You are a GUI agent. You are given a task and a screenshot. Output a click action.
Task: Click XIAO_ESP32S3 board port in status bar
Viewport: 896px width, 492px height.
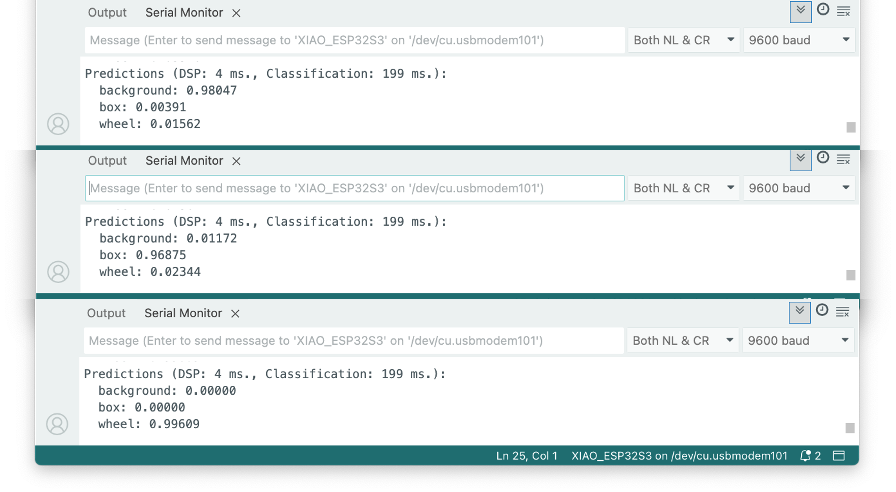coord(679,456)
